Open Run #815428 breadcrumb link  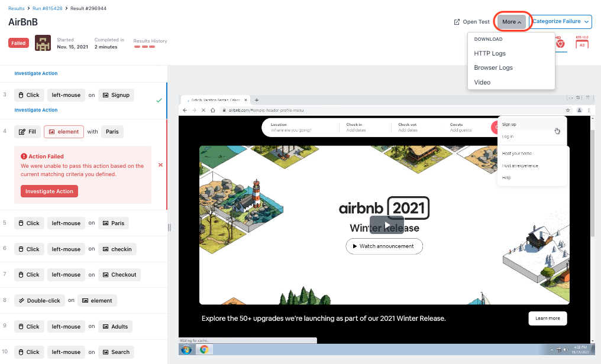(x=47, y=8)
